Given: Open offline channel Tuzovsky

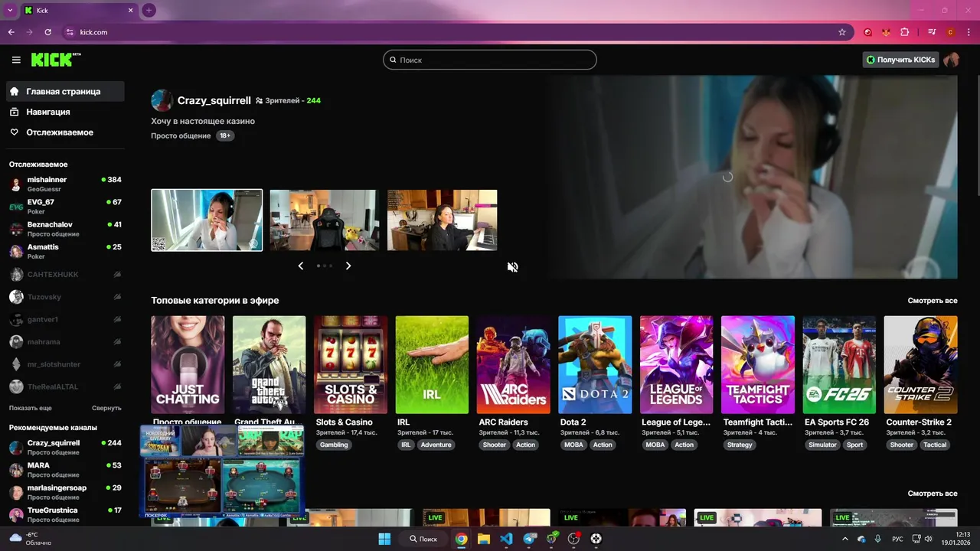Looking at the screenshot, I should [65, 296].
